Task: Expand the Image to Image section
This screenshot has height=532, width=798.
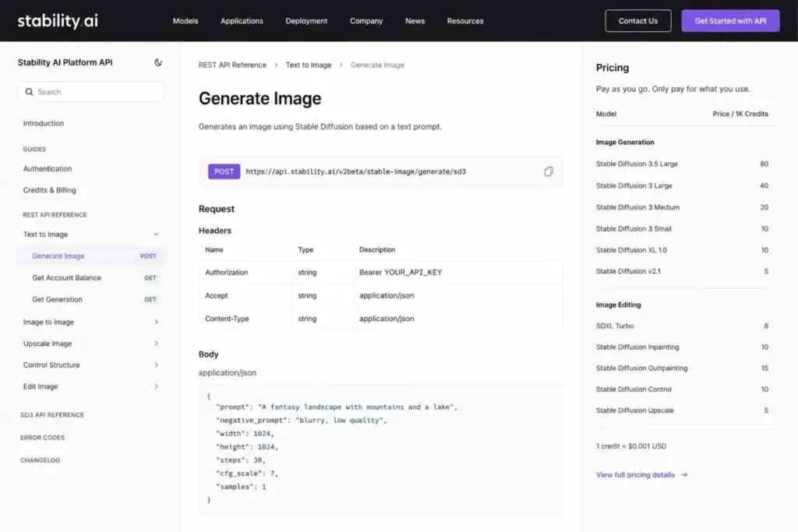Action: 156,322
